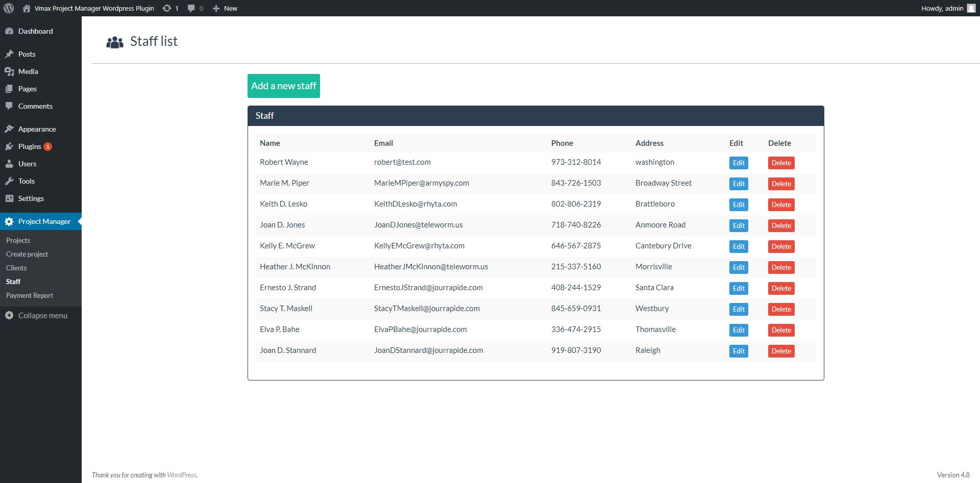Edit Keith D. Lesko's record
The image size is (980, 483).
click(739, 205)
